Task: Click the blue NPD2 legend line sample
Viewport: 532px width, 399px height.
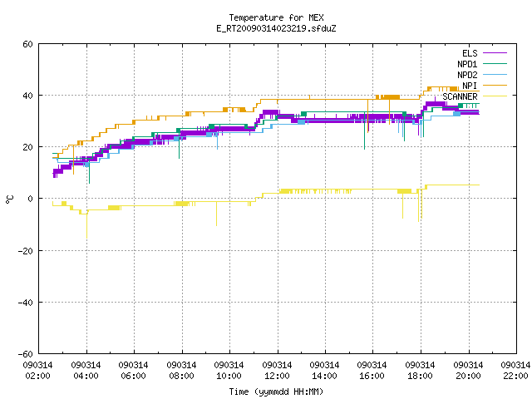Action: tap(495, 74)
